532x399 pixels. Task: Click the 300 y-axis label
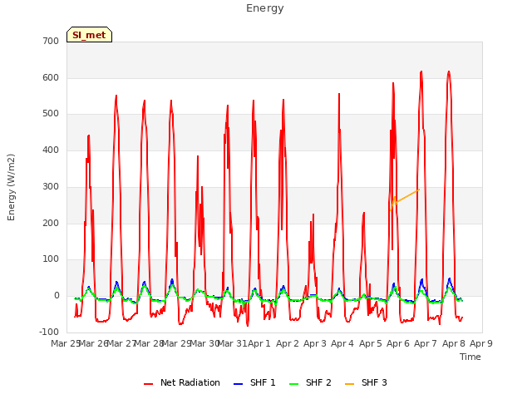pyautogui.click(x=51, y=186)
